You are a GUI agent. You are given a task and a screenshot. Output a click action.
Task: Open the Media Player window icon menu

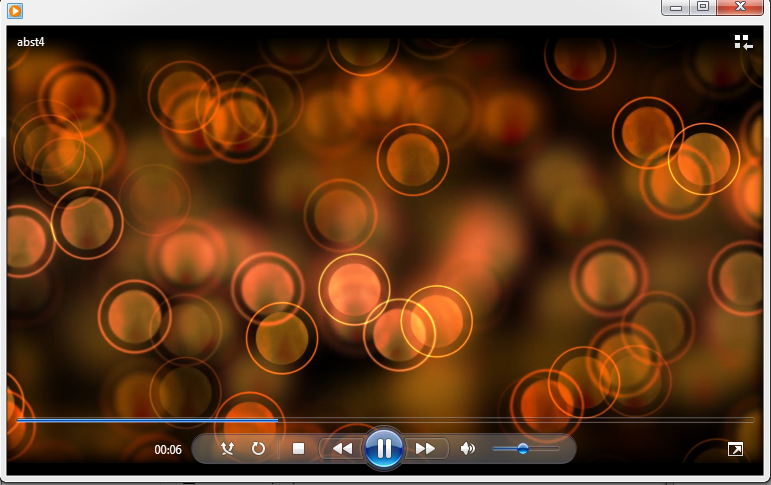tap(14, 11)
